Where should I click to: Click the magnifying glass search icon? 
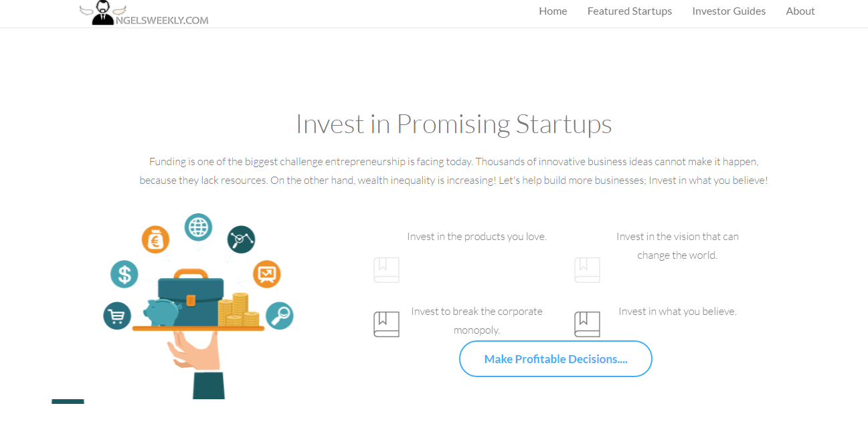pos(279,316)
